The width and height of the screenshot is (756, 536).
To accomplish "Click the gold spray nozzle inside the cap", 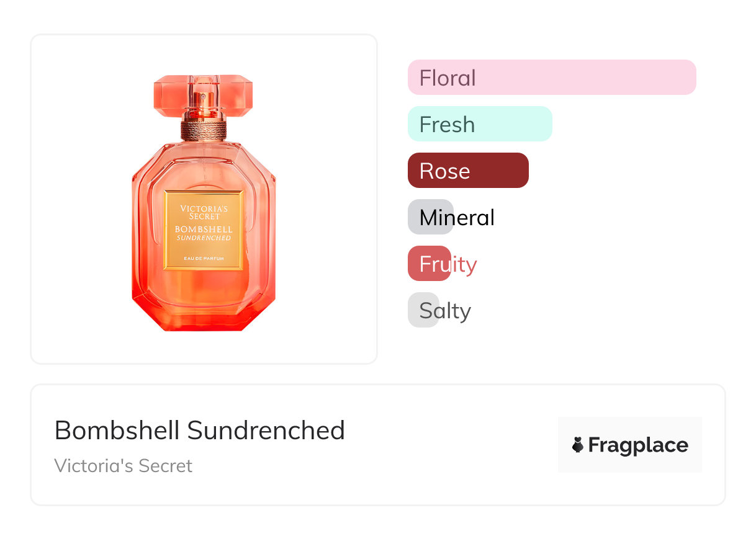I will click(x=203, y=99).
